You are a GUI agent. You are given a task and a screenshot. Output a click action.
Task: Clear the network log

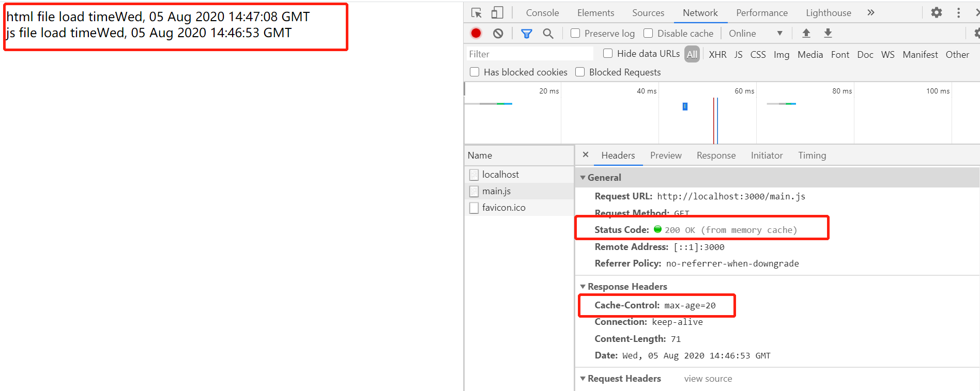point(498,34)
